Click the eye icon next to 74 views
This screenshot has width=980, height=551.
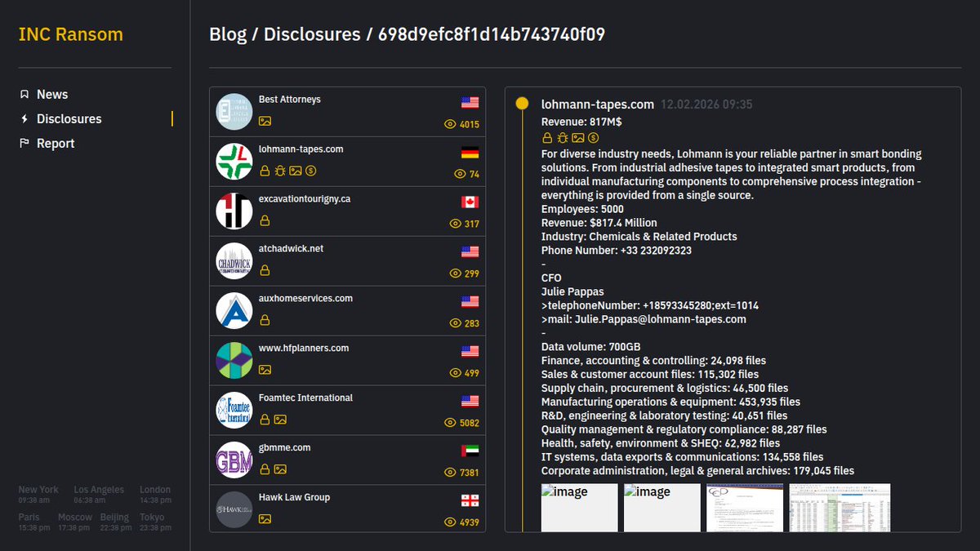(459, 175)
